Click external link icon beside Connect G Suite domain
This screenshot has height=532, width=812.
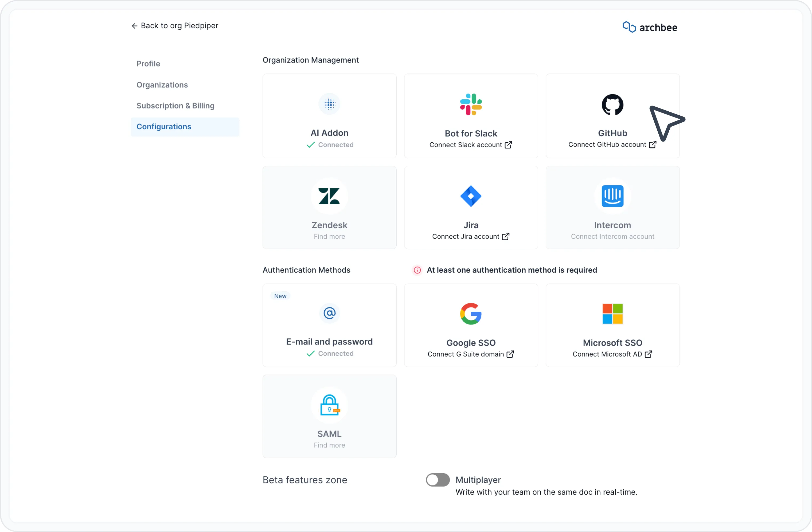[x=510, y=354]
